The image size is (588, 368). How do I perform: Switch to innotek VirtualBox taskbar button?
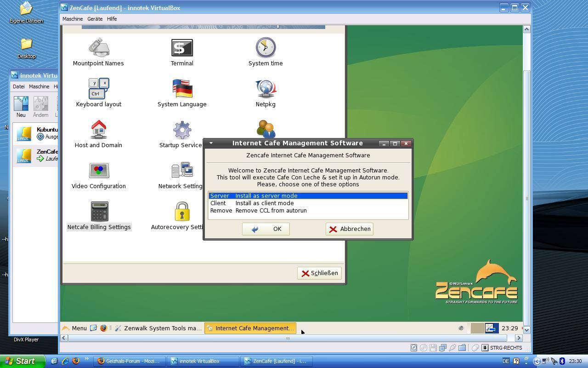(203, 361)
